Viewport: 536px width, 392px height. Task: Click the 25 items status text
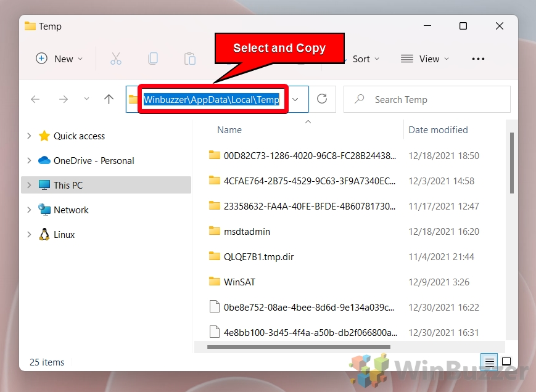coord(47,362)
